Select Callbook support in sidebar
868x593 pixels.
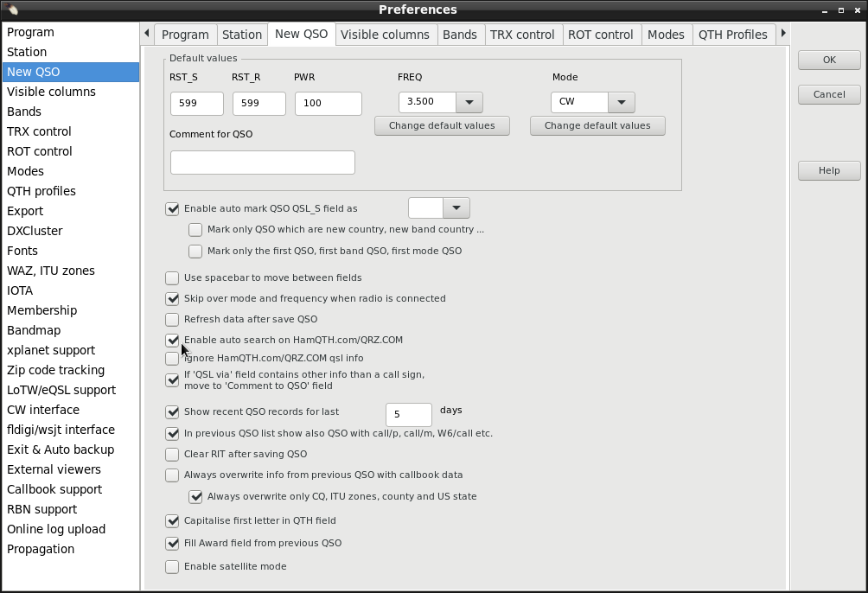[x=71, y=490]
